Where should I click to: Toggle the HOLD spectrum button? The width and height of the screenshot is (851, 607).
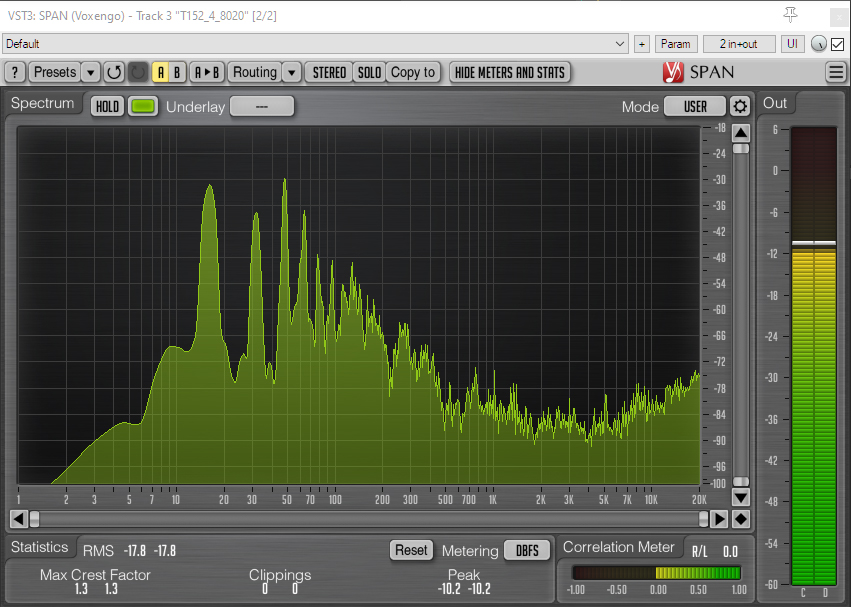[x=107, y=107]
